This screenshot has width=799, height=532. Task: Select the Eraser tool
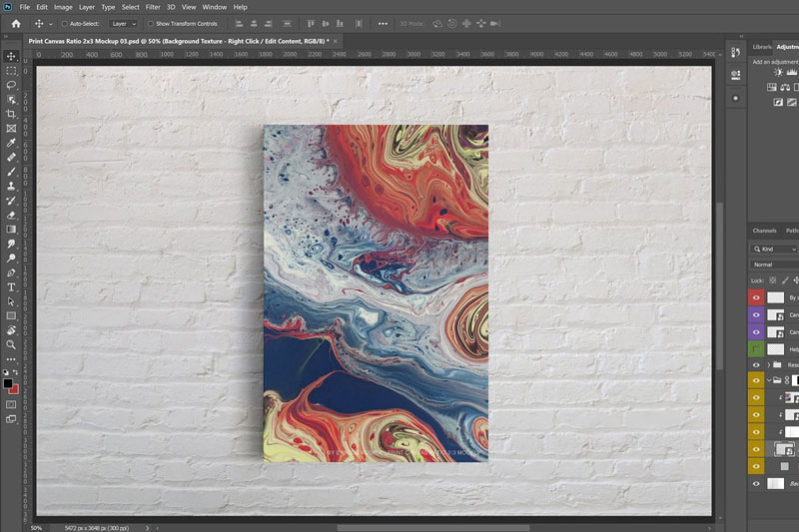coord(11,215)
